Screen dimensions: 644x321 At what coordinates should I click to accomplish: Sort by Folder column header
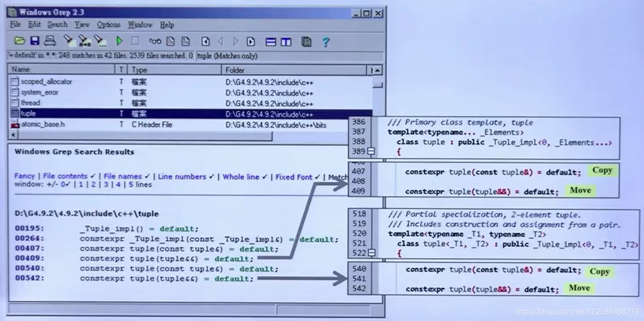tap(295, 70)
